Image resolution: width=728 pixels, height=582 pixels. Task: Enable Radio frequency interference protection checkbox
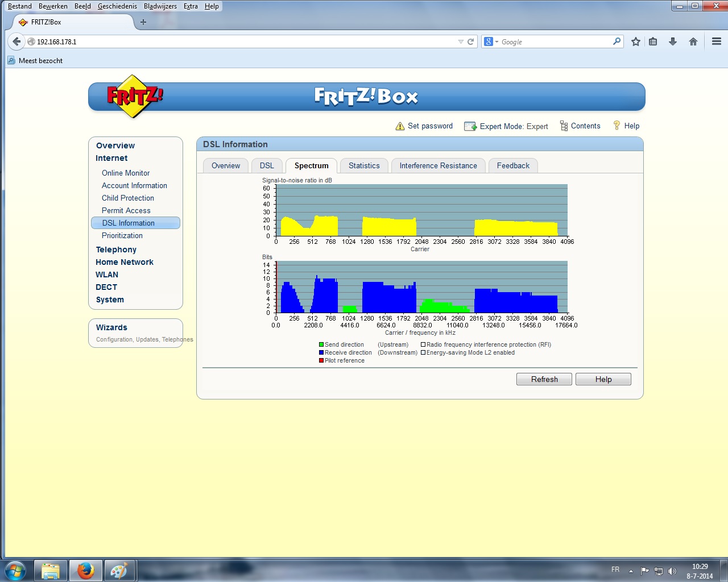point(423,344)
